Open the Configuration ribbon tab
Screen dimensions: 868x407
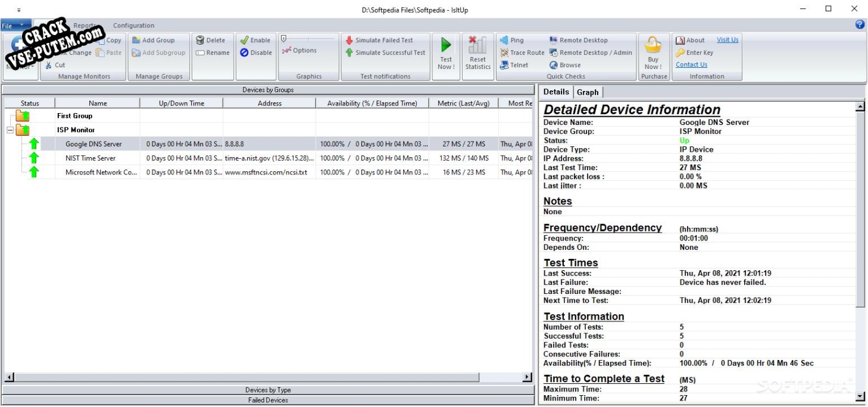pos(133,26)
